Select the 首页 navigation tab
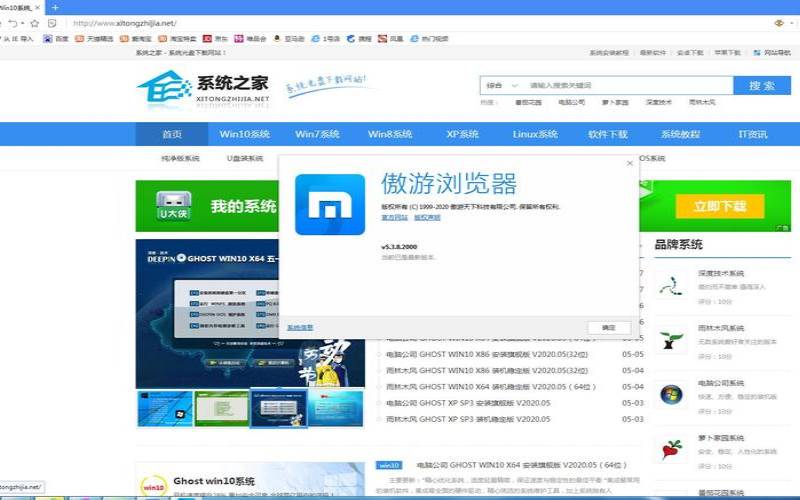 coord(171,134)
